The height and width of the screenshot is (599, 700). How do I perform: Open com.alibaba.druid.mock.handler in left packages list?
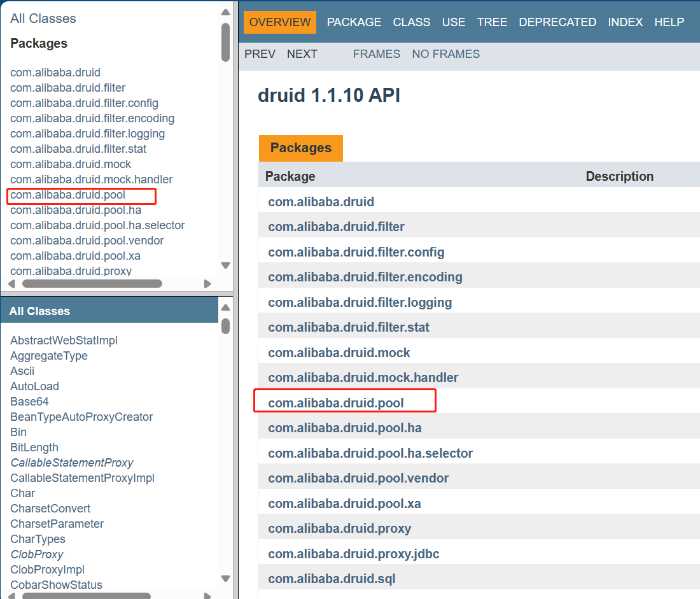pos(92,179)
